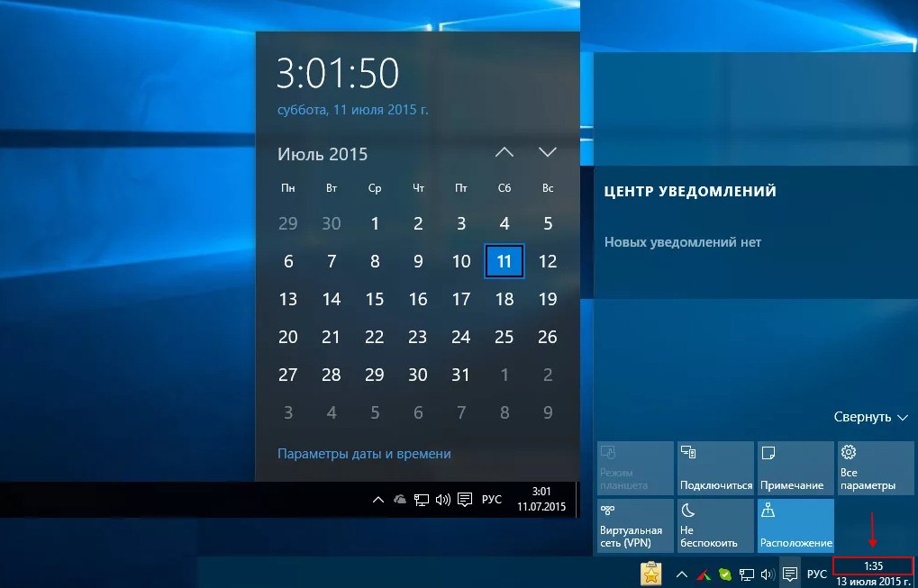Select day 19 in the calendar
This screenshot has width=918, height=588.
(548, 300)
